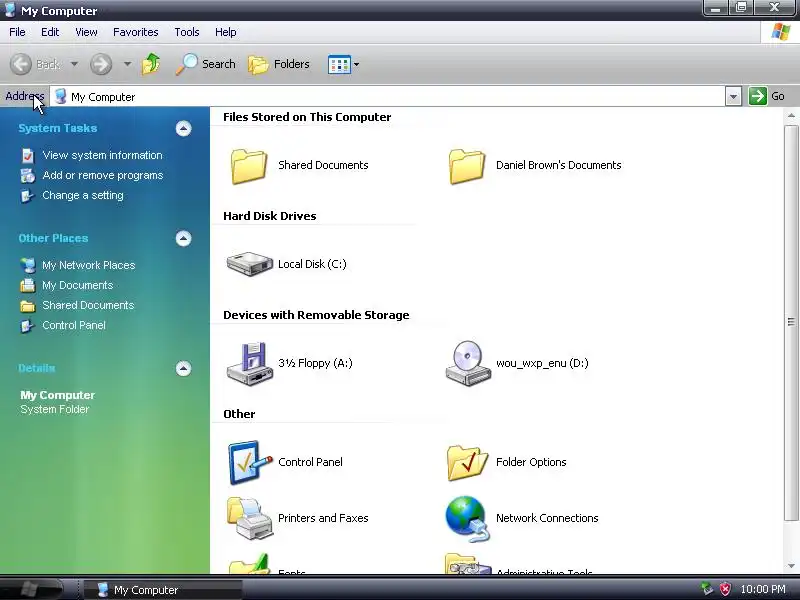Click the Change a setting link
The height and width of the screenshot is (600, 800).
click(x=83, y=195)
